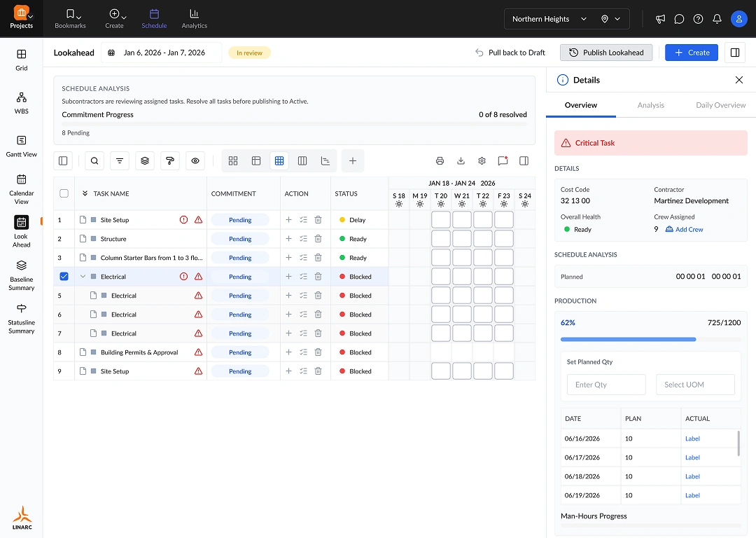Open the Create dropdown in top navigation
Image resolution: width=756 pixels, height=538 pixels.
pos(115,18)
